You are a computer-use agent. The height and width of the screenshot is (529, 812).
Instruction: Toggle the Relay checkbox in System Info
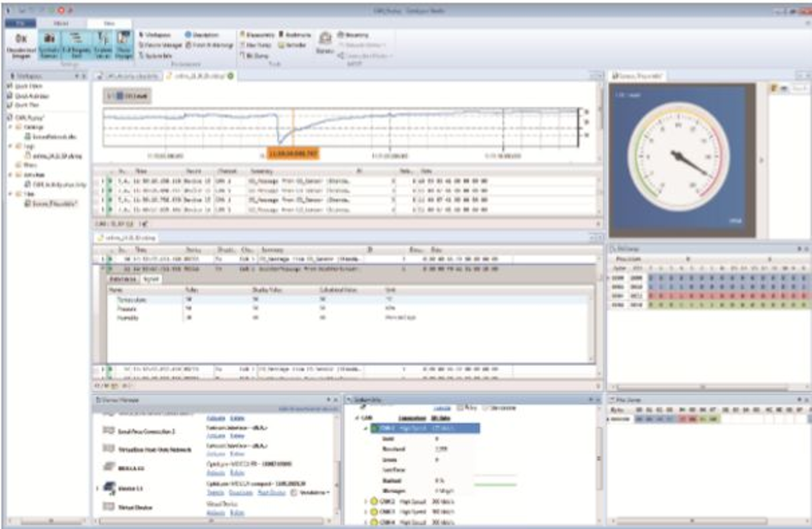click(460, 408)
